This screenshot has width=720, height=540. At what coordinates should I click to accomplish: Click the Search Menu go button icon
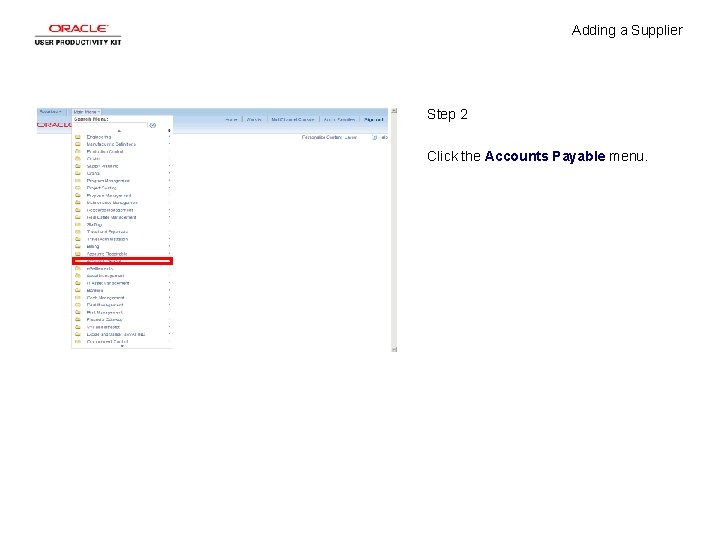coord(153,125)
